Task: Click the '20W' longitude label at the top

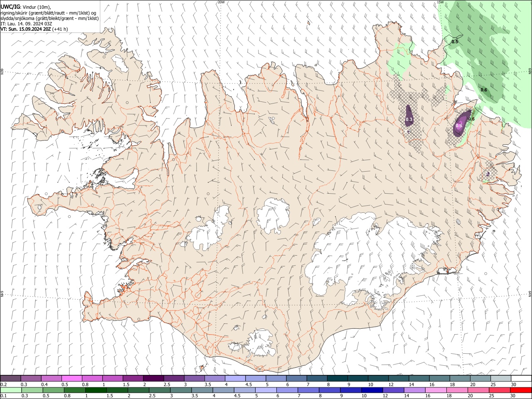Action: tap(221, 2)
